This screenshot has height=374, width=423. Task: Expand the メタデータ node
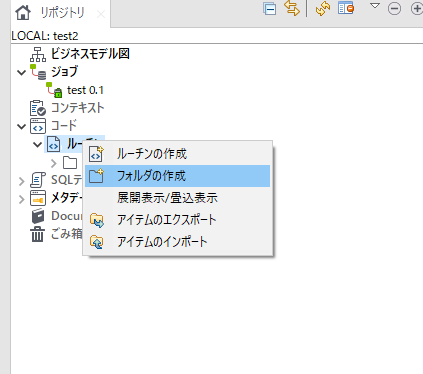(x=22, y=199)
